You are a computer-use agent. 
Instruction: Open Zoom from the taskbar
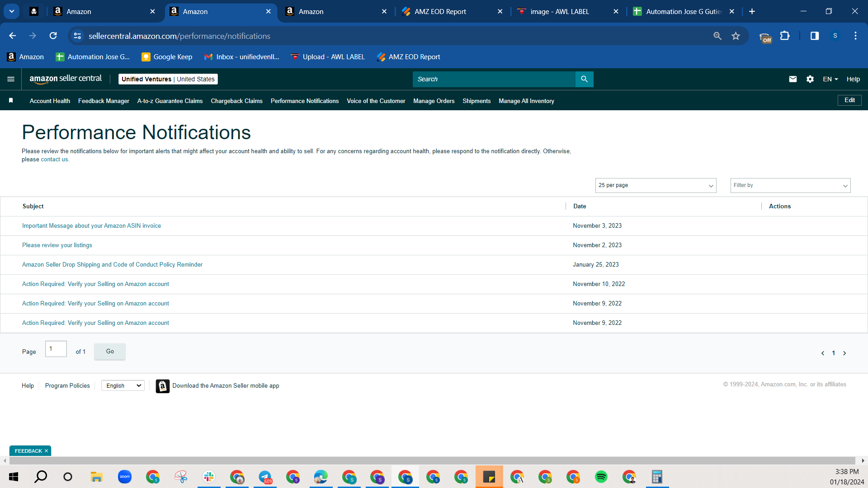[x=124, y=477]
